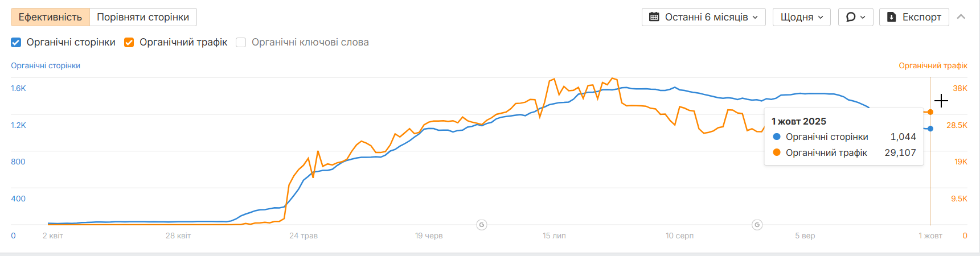Open the Останні 6 місяців date range dropdown

(x=703, y=17)
